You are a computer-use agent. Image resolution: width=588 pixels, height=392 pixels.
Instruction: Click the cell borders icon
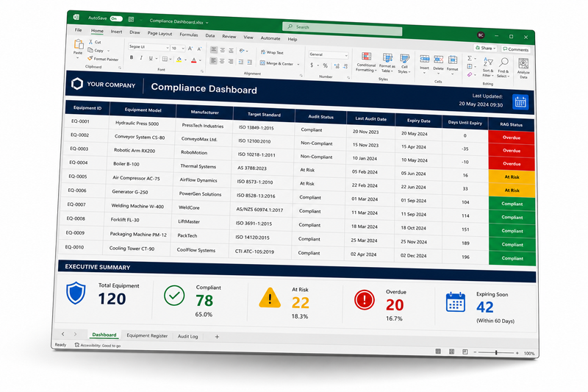[x=165, y=59]
